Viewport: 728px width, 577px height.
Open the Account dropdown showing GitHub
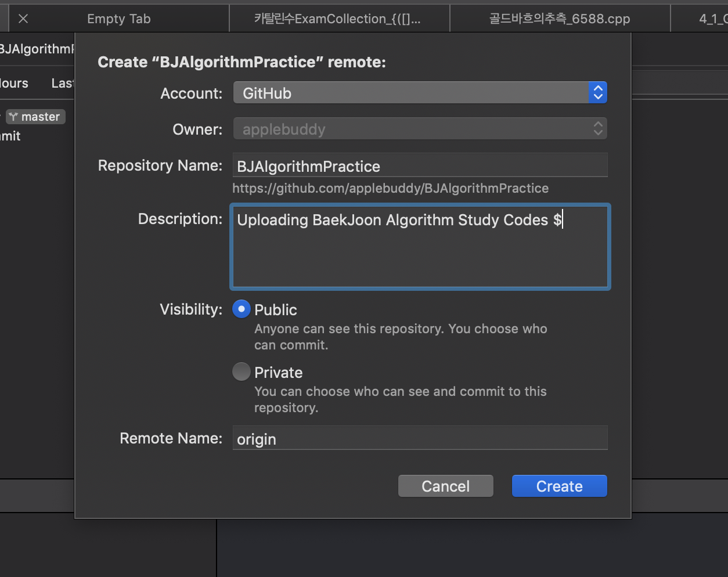(420, 93)
